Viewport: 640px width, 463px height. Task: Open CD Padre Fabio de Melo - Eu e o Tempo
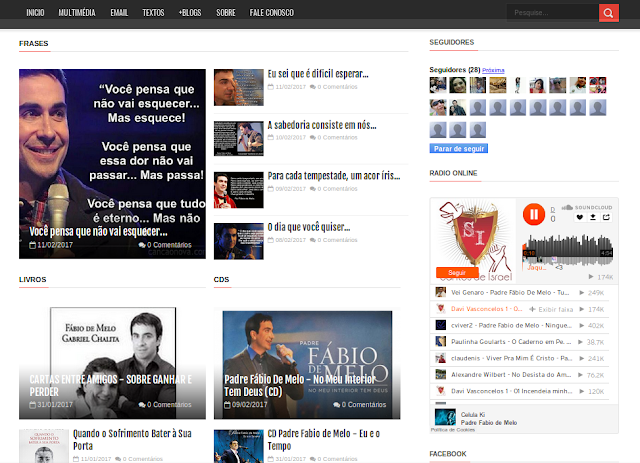[324, 440]
